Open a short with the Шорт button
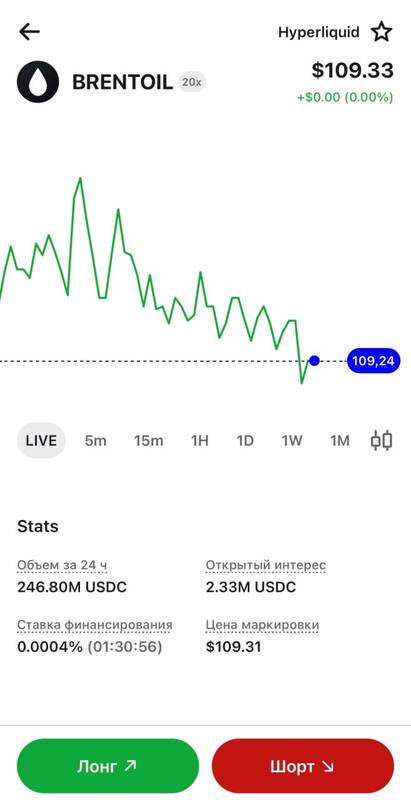The height and width of the screenshot is (800, 411). point(303,766)
